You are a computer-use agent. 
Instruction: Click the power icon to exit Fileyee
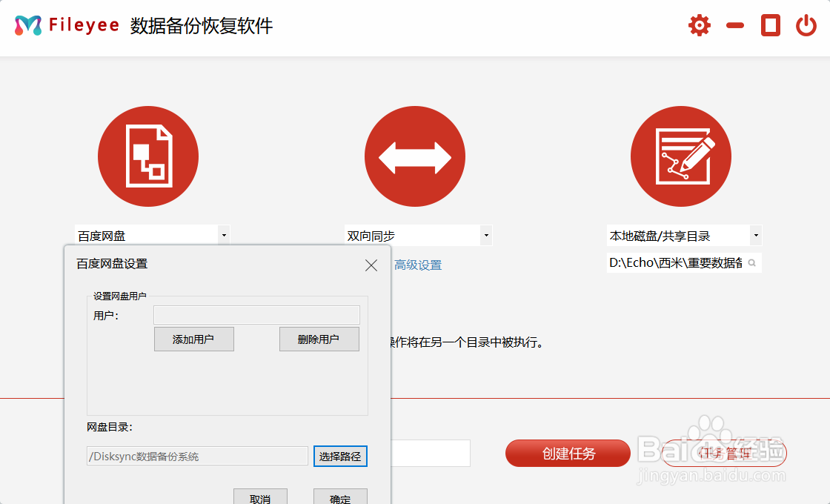point(806,24)
